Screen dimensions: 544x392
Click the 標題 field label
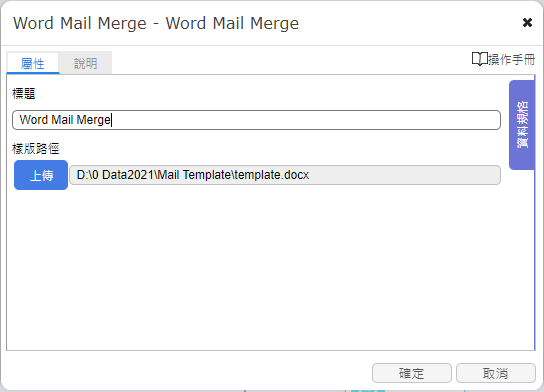tap(24, 93)
